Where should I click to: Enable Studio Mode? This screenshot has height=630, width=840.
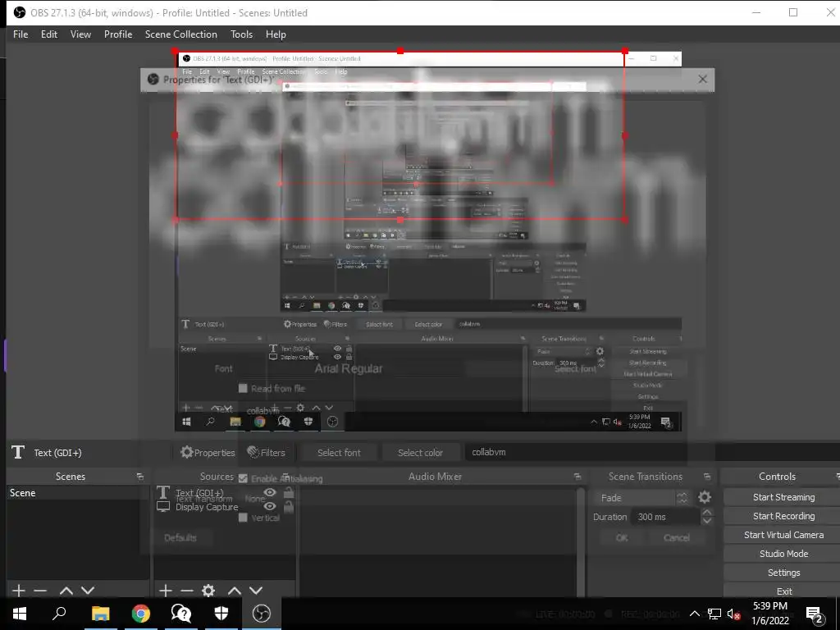click(783, 554)
